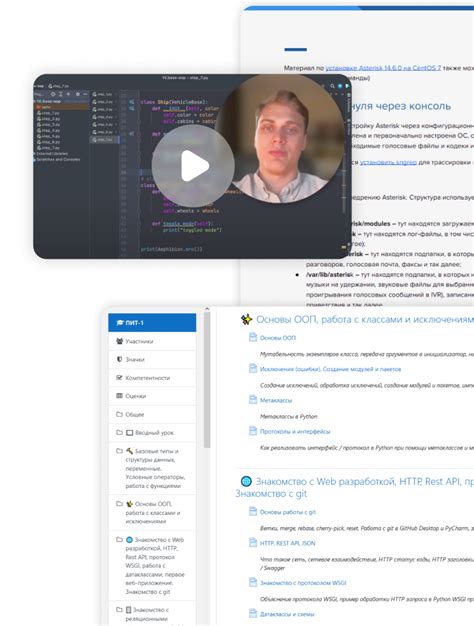
Task: Click the search magnifier icon in PyCharm
Action: [x=332, y=86]
